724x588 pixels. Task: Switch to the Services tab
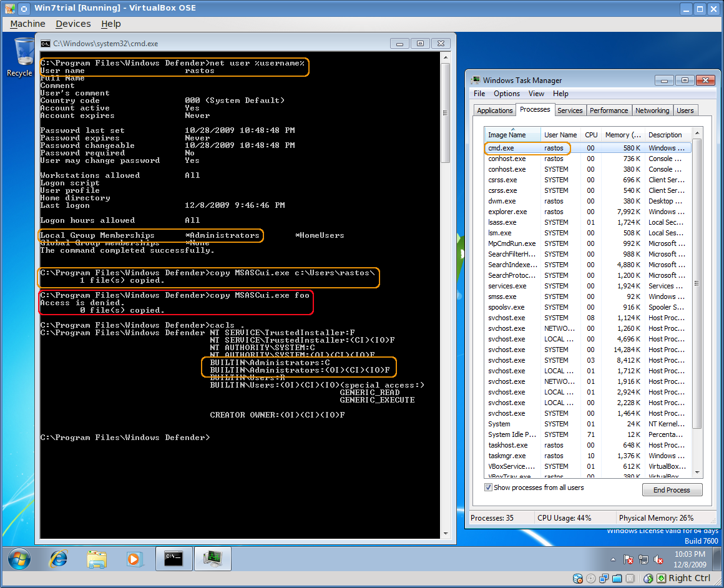570,110
